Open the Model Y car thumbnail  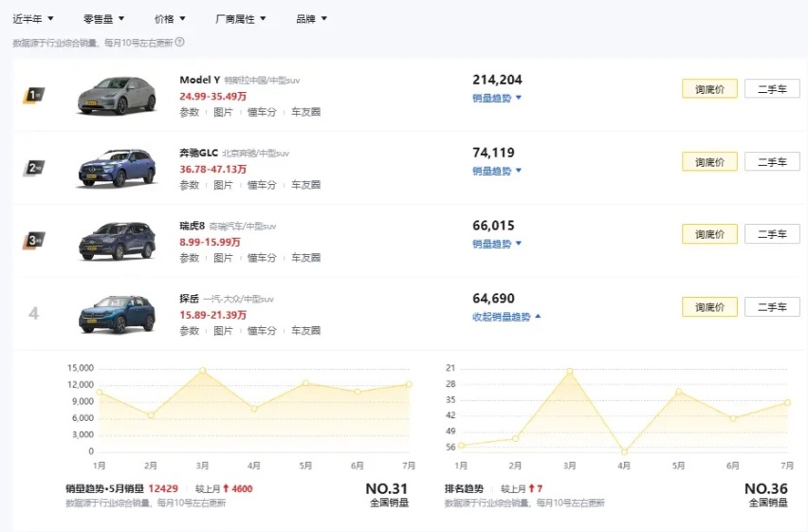[x=117, y=96]
